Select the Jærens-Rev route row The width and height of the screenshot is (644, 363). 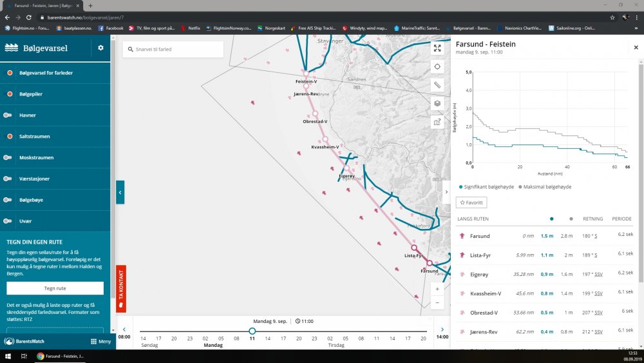pyautogui.click(x=545, y=332)
